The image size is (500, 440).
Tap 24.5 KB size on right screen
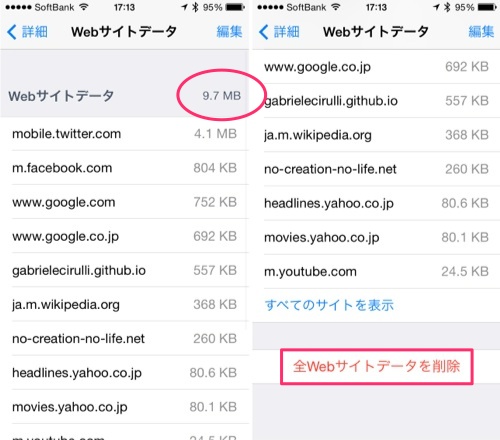coord(465,272)
